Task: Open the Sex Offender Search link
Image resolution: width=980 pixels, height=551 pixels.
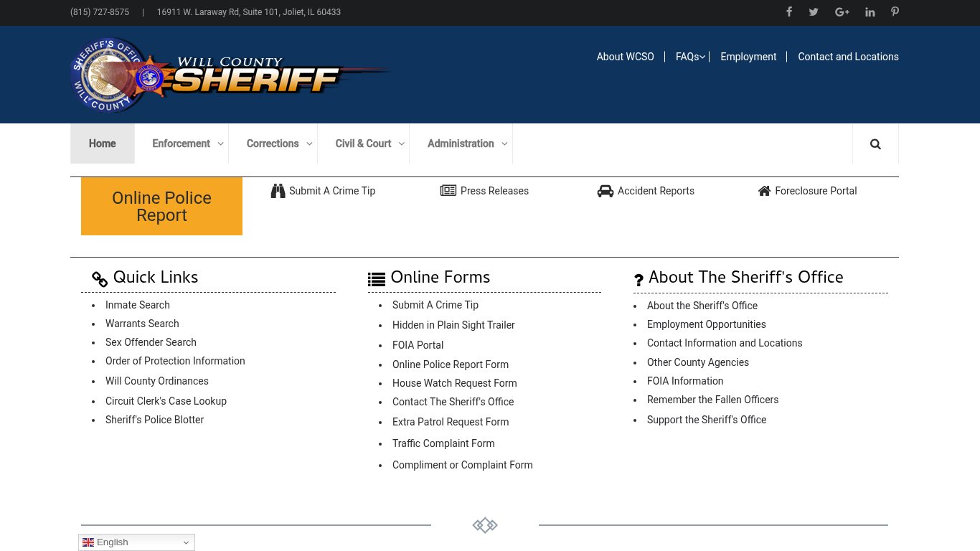Action: 151,342
